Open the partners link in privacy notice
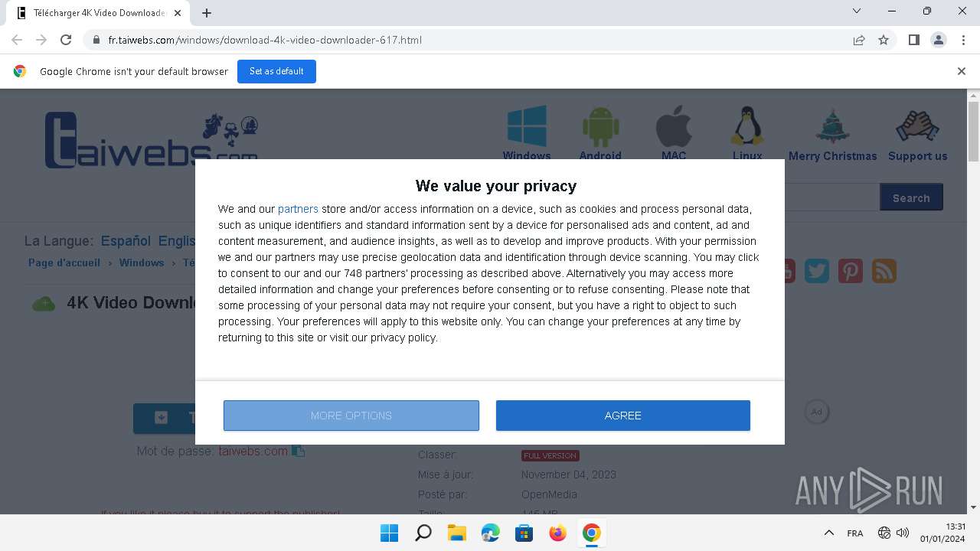 click(298, 209)
